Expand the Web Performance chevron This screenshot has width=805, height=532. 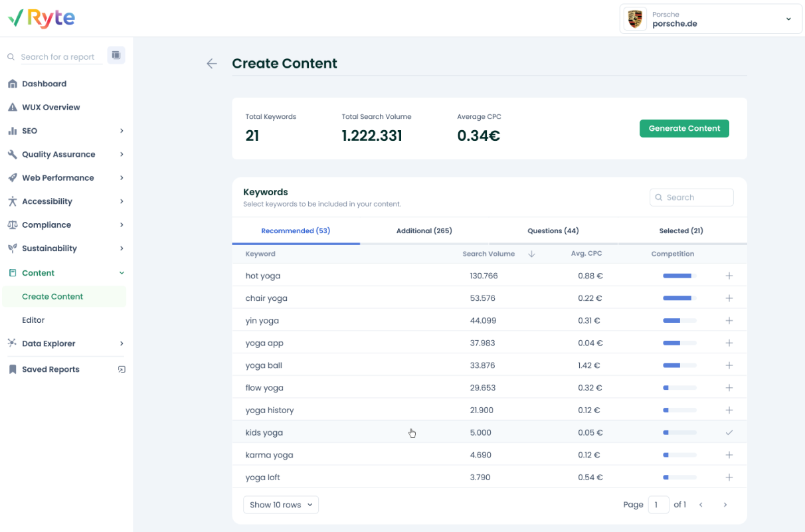pyautogui.click(x=122, y=178)
